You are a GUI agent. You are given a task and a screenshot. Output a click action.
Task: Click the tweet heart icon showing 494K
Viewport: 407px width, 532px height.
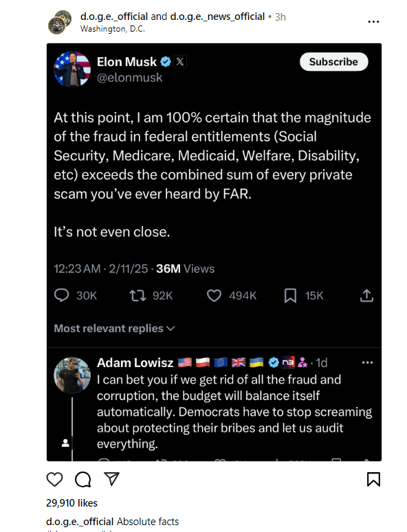(214, 296)
